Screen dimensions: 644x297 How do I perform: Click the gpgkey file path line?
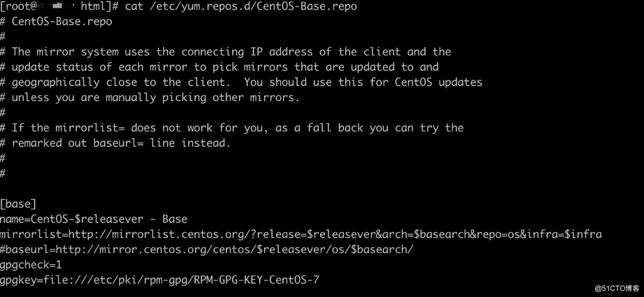[x=159, y=280]
